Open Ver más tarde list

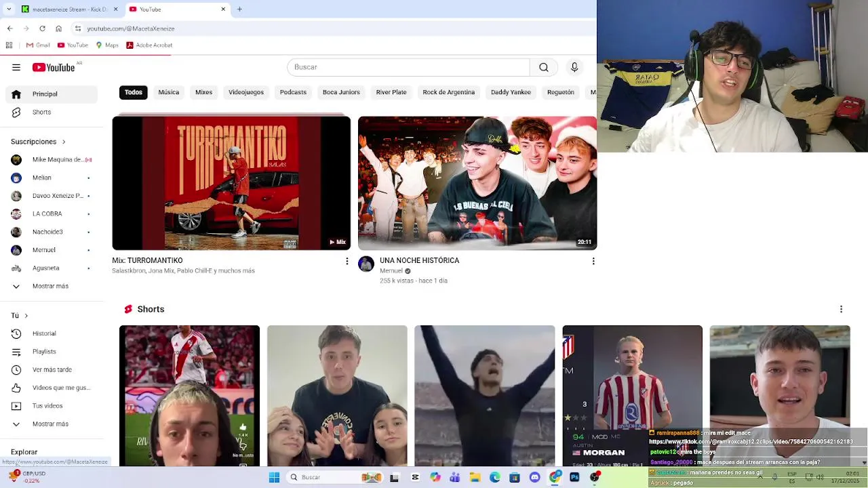click(52, 369)
